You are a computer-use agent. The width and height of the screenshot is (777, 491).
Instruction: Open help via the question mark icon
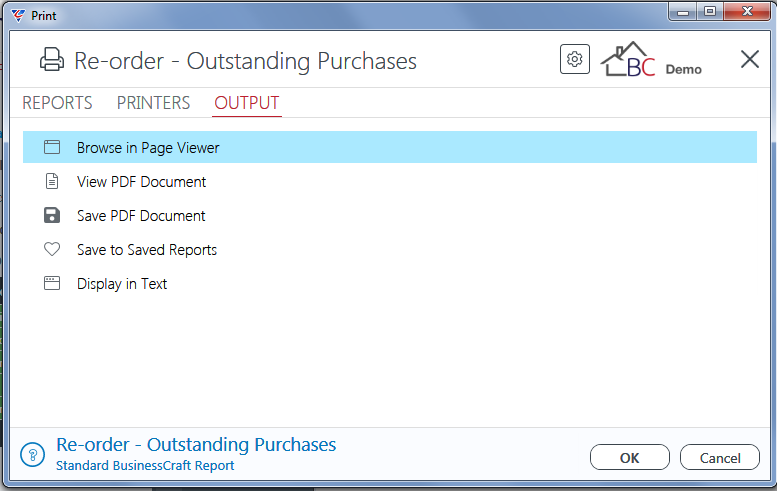33,454
